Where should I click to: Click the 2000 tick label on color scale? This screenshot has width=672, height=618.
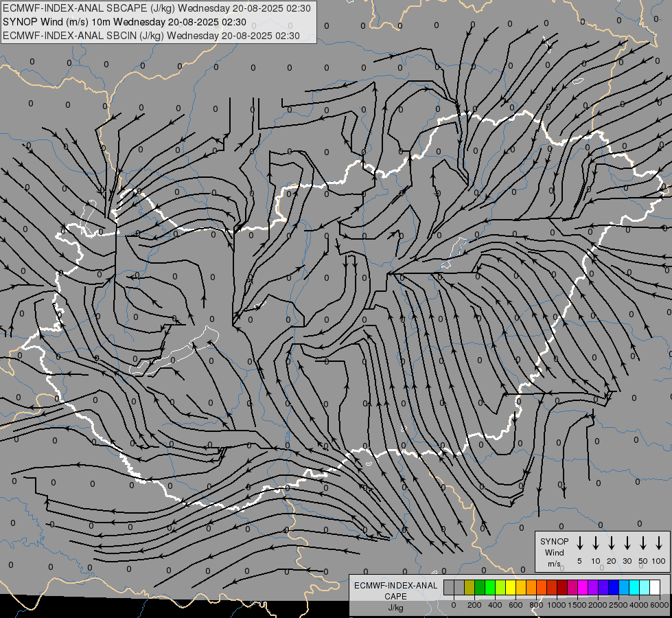pyautogui.click(x=598, y=605)
